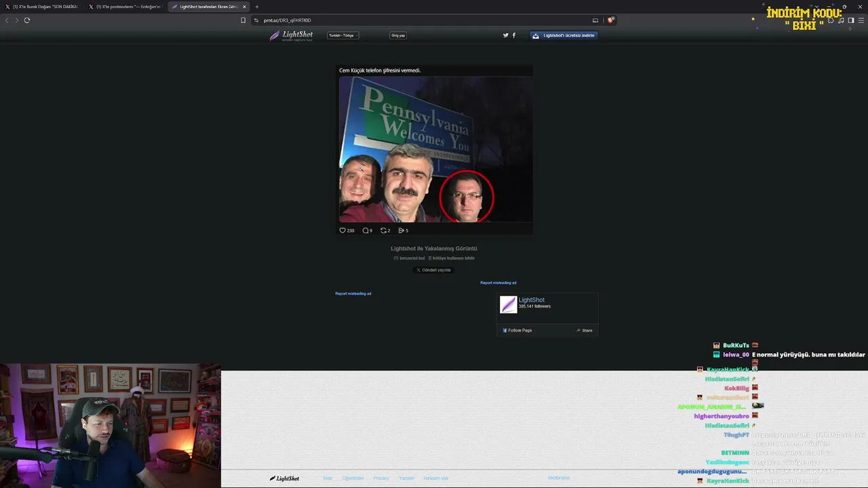868x488 pixels.
Task: Open a new browser tab
Action: coord(257,7)
